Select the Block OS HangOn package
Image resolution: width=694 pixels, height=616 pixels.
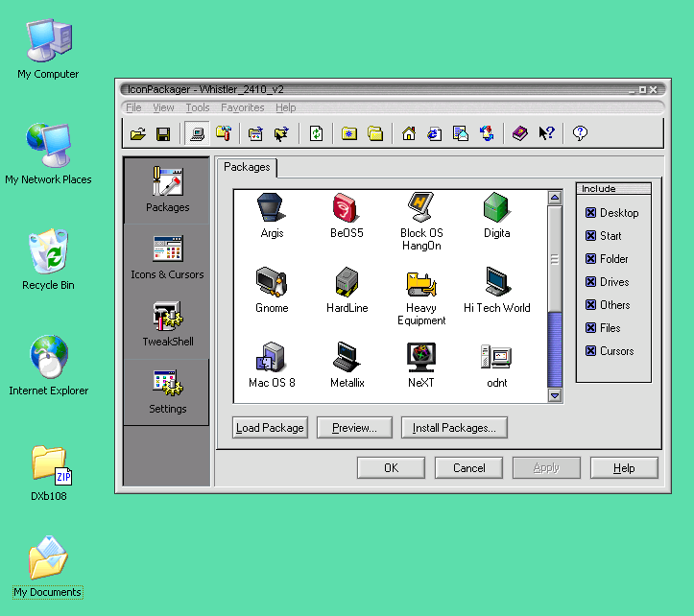[x=421, y=222]
